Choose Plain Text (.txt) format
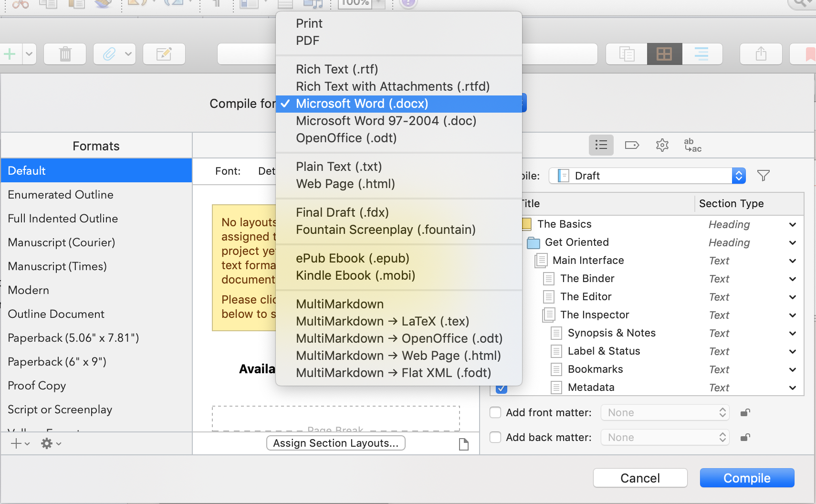816x504 pixels. tap(399, 167)
